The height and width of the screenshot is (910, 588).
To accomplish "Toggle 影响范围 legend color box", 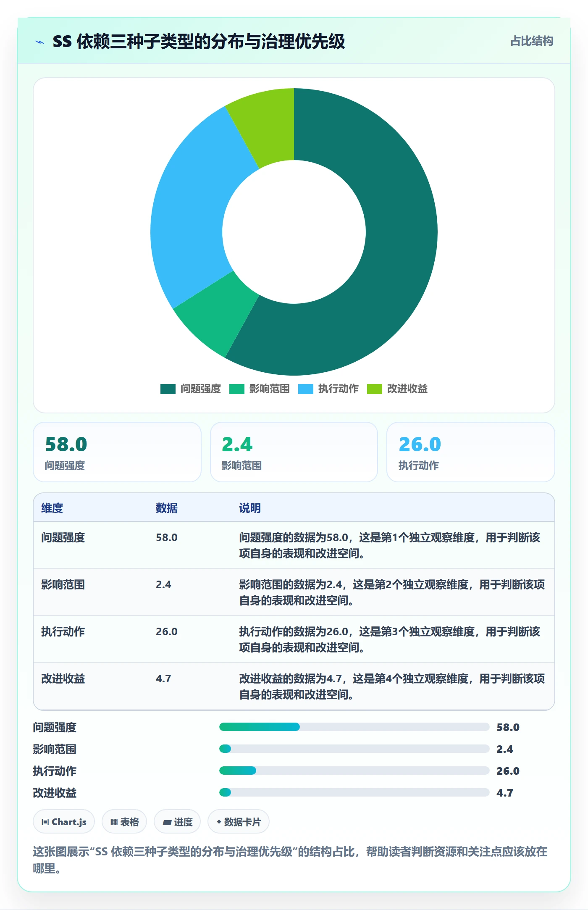I will click(x=237, y=389).
